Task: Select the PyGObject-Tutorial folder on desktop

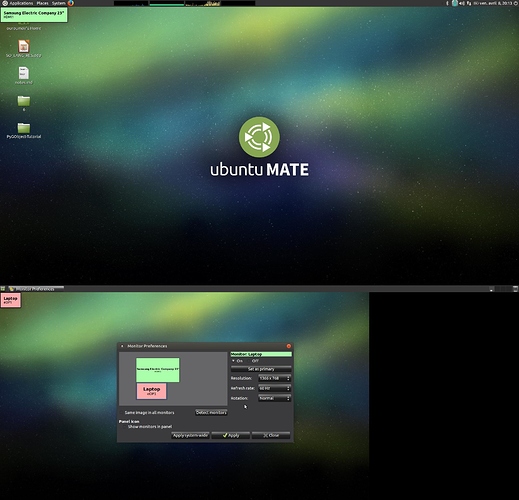Action: click(24, 130)
